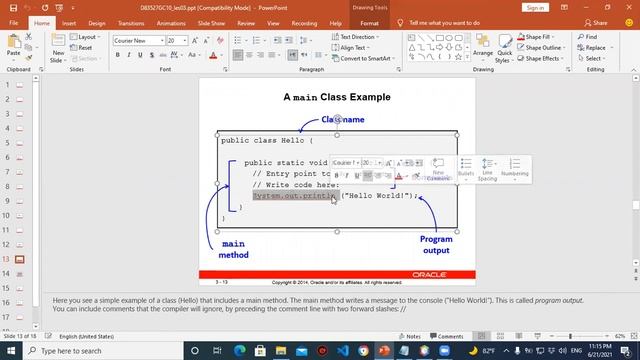Clear all formatting in Font group
640x360 pixels.
click(x=220, y=40)
